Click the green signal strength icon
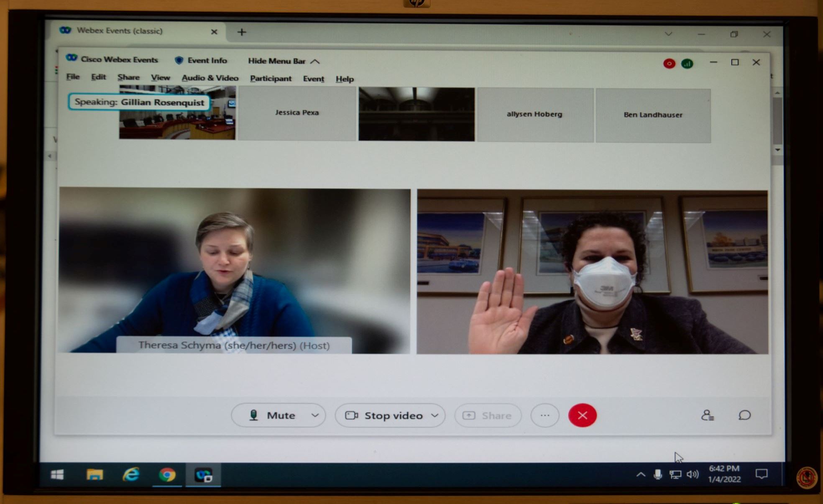The width and height of the screenshot is (823, 504). click(687, 64)
